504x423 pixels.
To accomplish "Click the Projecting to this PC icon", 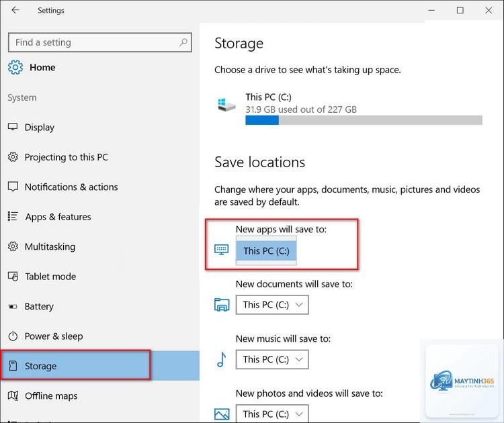I will pyautogui.click(x=13, y=156).
